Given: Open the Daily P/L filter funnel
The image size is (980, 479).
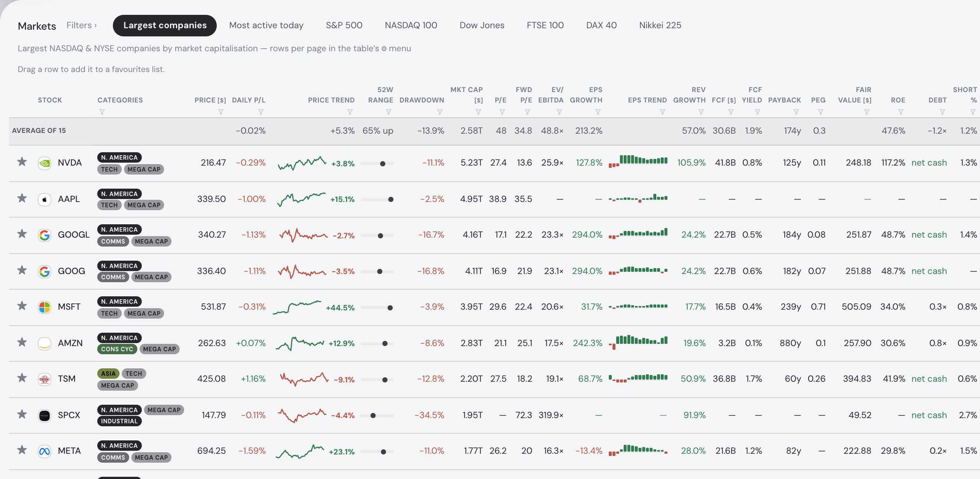Looking at the screenshot, I should [x=261, y=112].
